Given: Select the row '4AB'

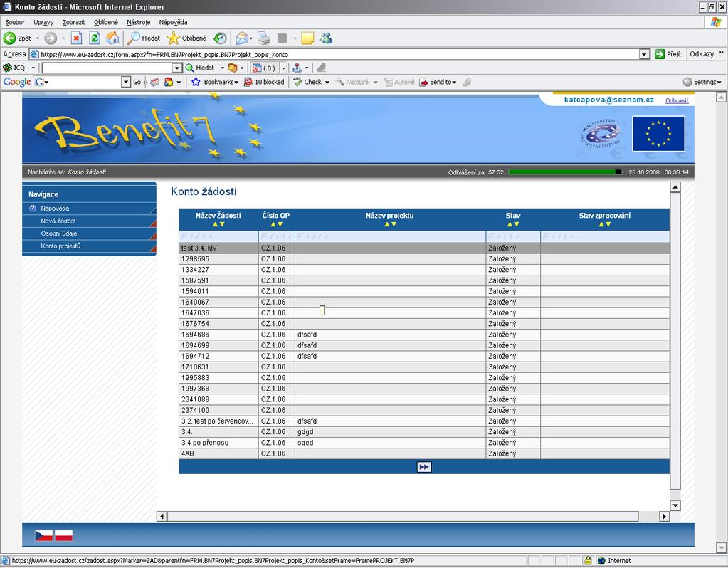Looking at the screenshot, I should click(x=424, y=453).
